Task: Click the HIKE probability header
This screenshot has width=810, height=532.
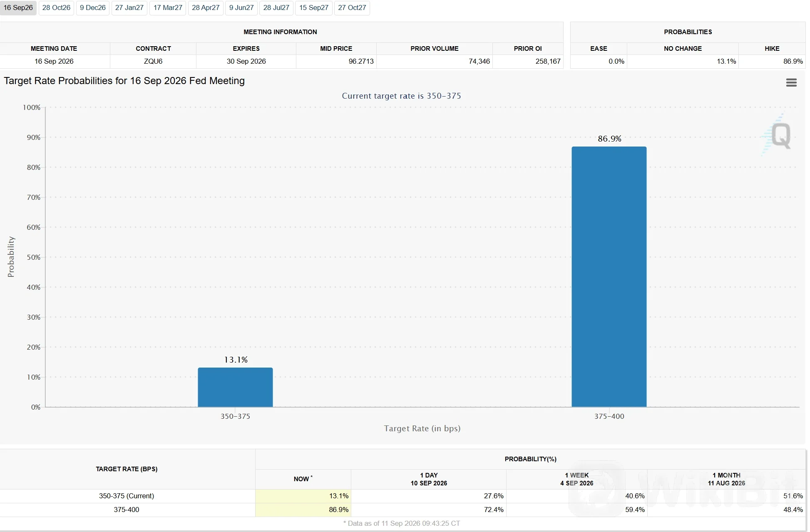Action: pos(772,49)
